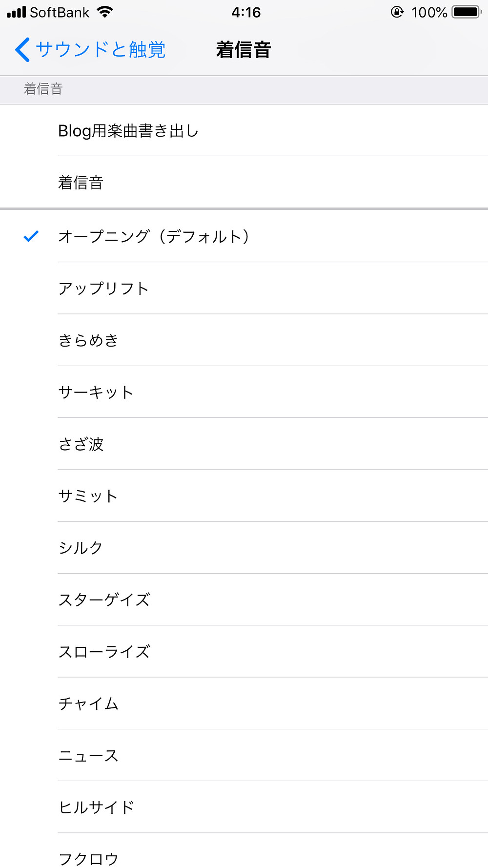Select Blog用楽曲書き出し ringtone

[x=244, y=130]
